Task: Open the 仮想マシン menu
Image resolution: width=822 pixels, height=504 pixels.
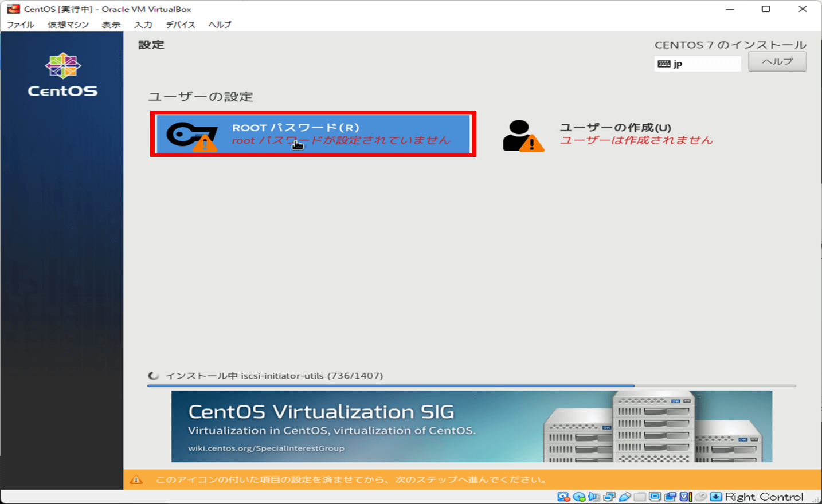Action: pyautogui.click(x=68, y=25)
